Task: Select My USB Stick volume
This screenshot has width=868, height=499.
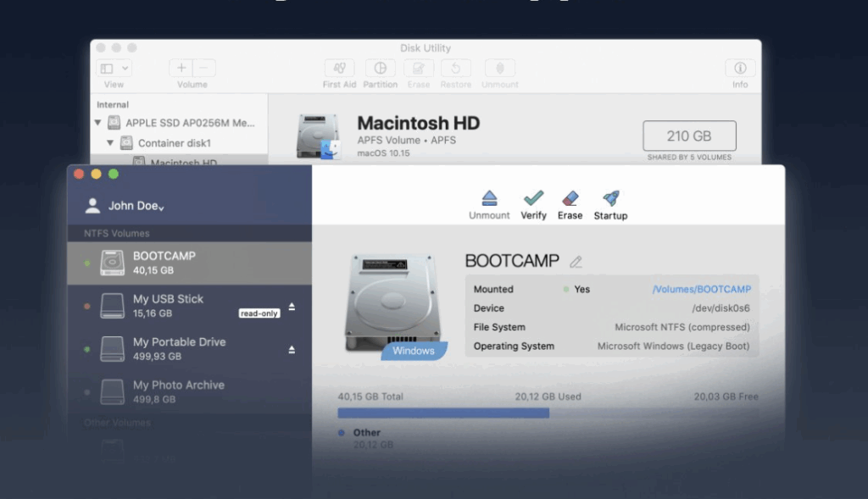Action: 189,306
